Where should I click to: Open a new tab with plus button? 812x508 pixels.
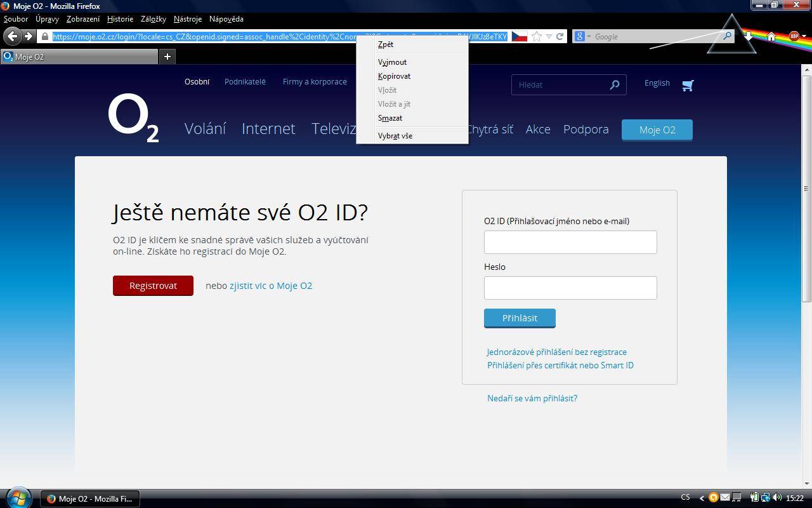[167, 57]
